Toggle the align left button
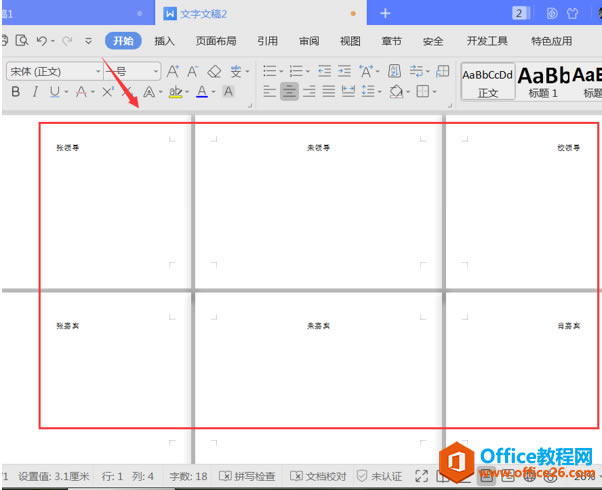This screenshot has height=490, width=602. [x=270, y=91]
